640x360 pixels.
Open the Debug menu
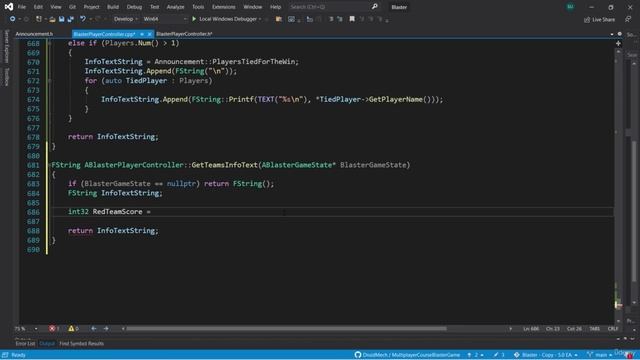click(134, 7)
